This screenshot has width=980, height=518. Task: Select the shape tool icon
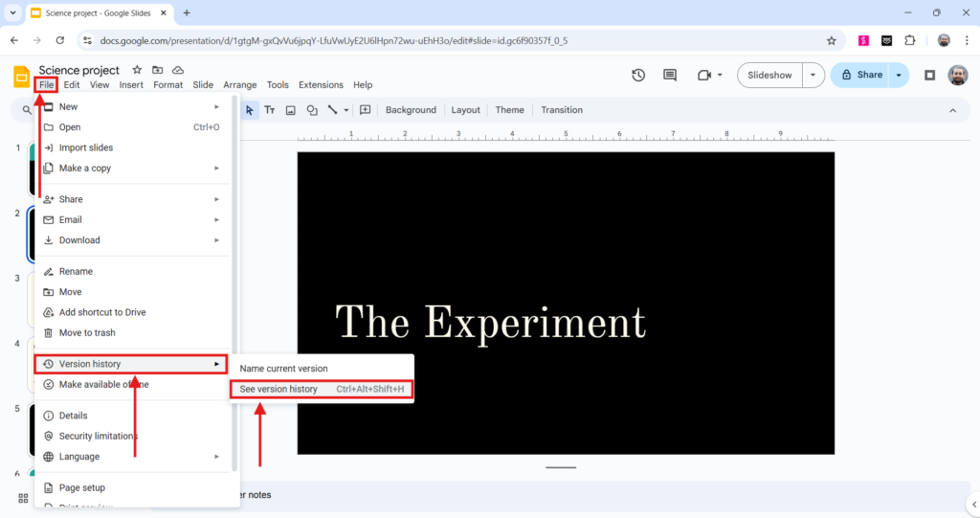312,110
